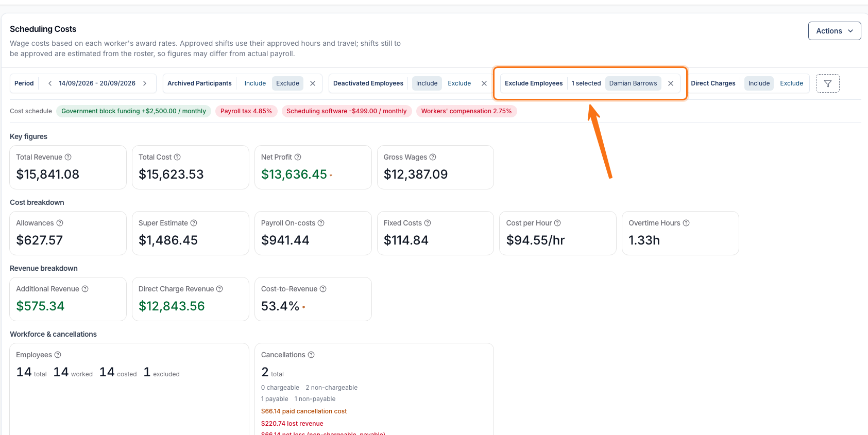Show help for Cancellations card
The height and width of the screenshot is (435, 868).
click(311, 355)
